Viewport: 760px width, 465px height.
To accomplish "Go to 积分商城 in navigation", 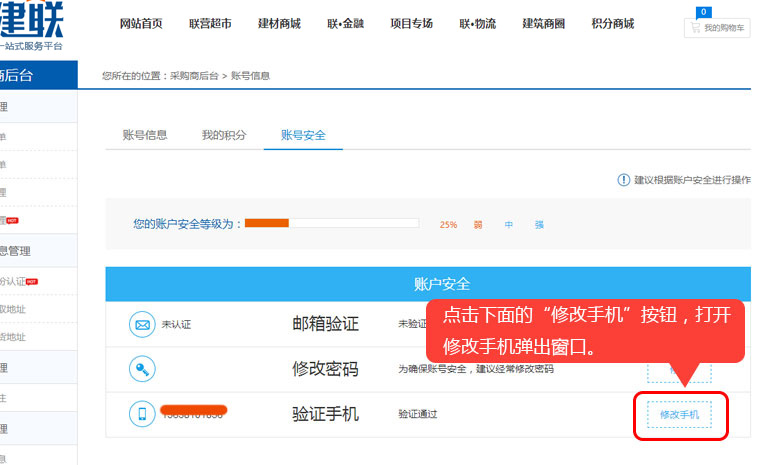I will point(612,24).
